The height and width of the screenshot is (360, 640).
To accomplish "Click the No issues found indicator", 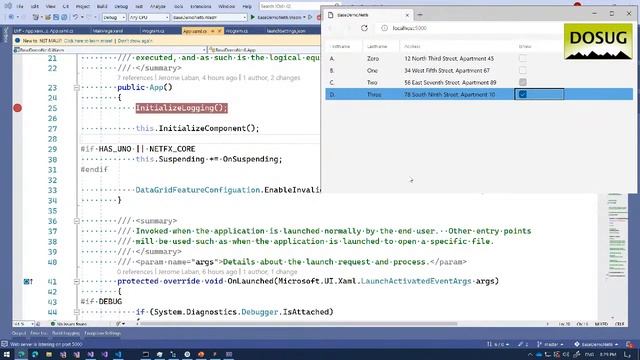I will (69, 324).
